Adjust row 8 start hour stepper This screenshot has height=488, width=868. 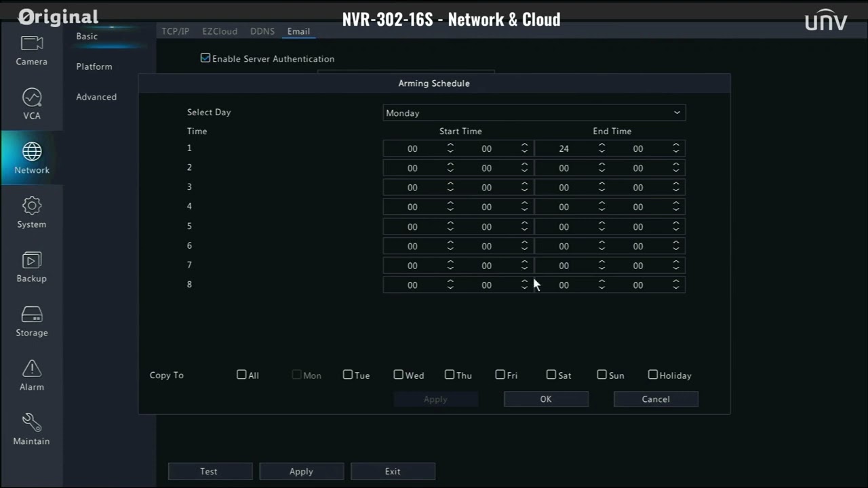[450, 285]
